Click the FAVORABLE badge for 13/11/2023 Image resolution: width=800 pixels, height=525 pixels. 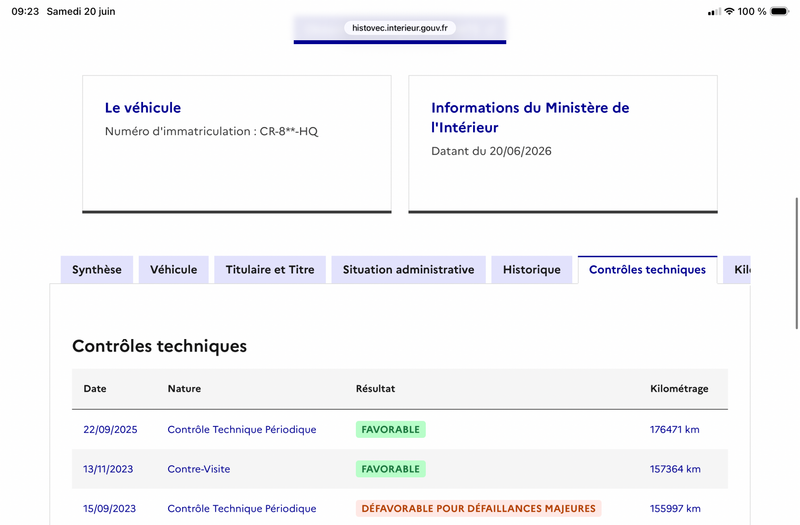(x=390, y=469)
